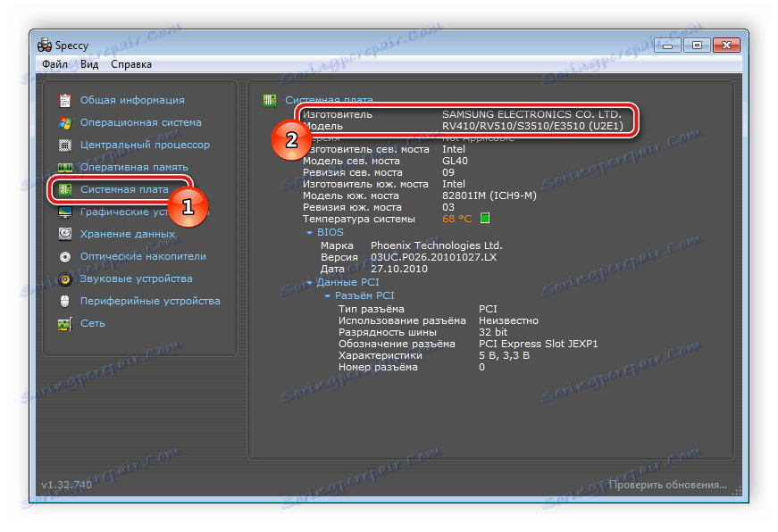This screenshot has width=778, height=532.
Task: Select the SAMSUNG ELECTRONICS CO. LTD. value
Action: pos(531,114)
